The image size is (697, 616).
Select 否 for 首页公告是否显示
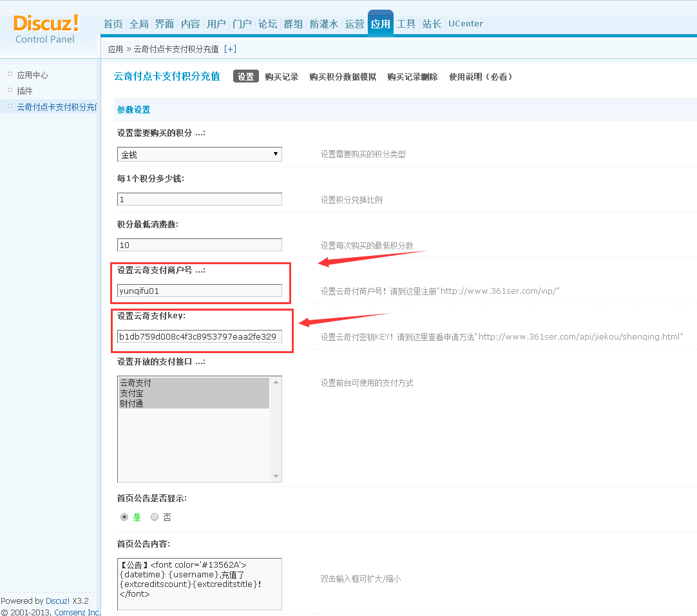click(155, 517)
